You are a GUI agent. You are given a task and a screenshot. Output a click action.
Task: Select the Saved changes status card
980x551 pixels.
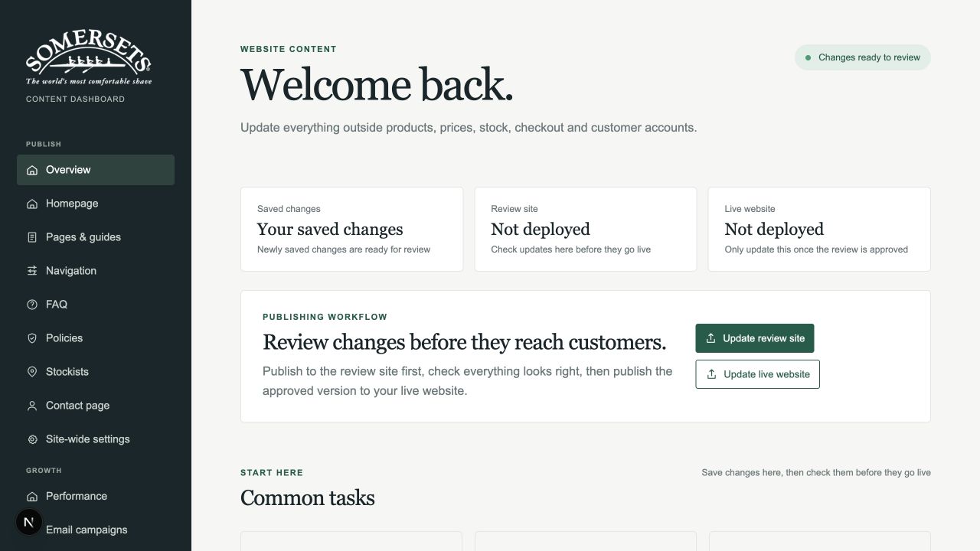coord(352,229)
